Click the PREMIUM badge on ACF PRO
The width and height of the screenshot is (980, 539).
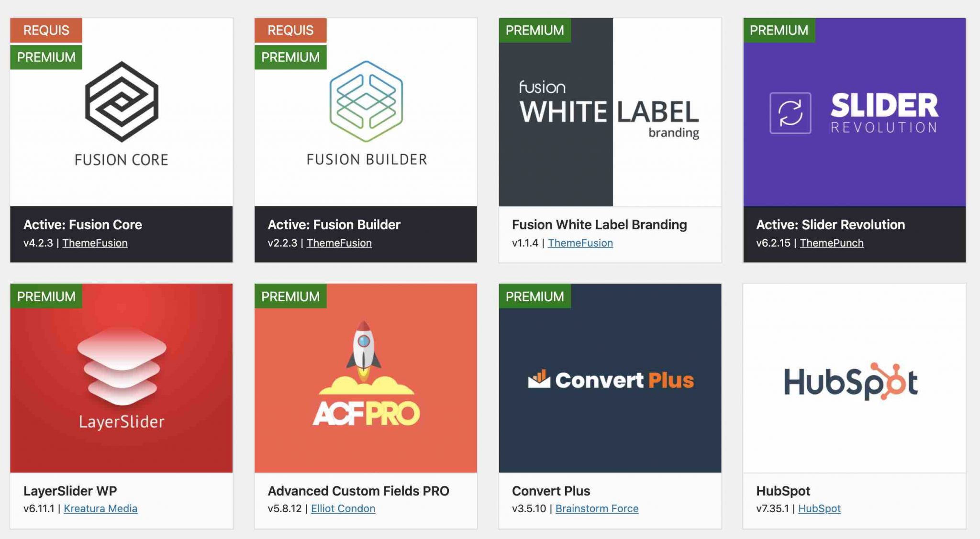(x=290, y=296)
